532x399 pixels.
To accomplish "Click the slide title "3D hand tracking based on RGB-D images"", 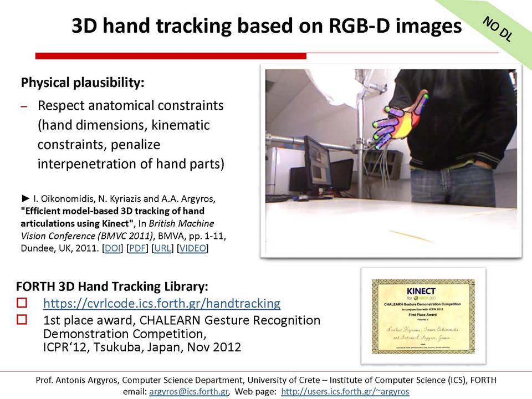I will [x=267, y=25].
